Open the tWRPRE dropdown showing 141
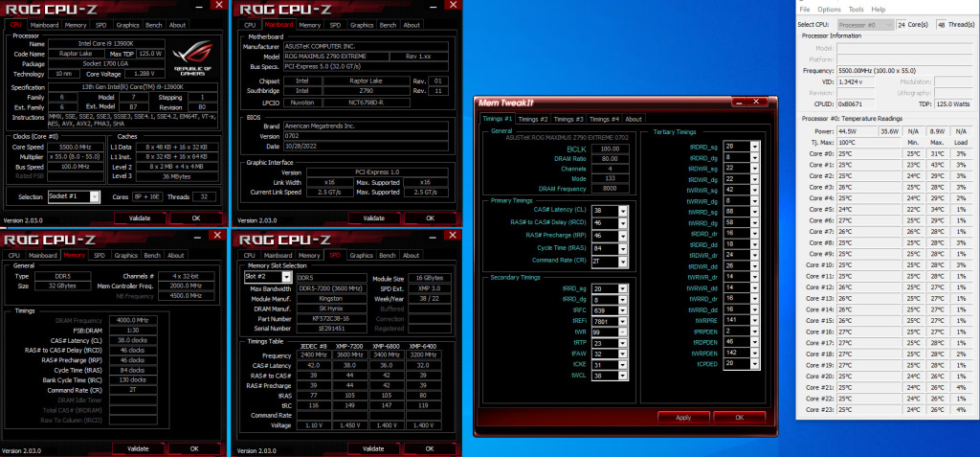Screen dimensions: 980x457 pyautogui.click(x=756, y=320)
